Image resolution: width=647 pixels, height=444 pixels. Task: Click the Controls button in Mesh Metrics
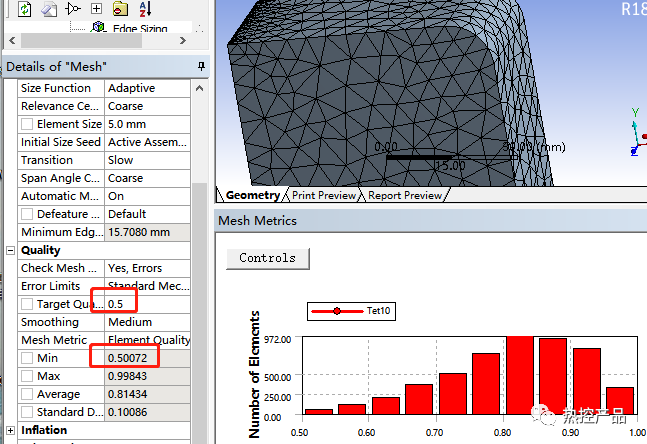pos(267,258)
